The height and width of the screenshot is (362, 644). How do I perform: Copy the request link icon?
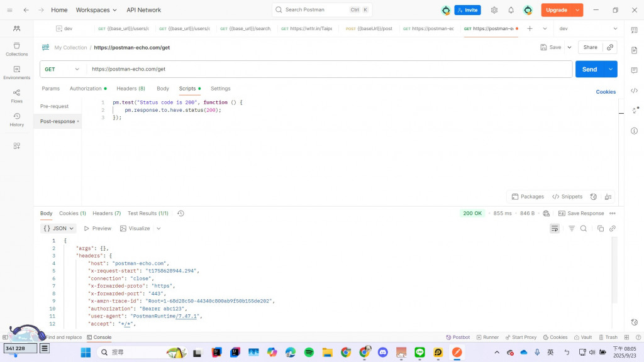pos(610,47)
